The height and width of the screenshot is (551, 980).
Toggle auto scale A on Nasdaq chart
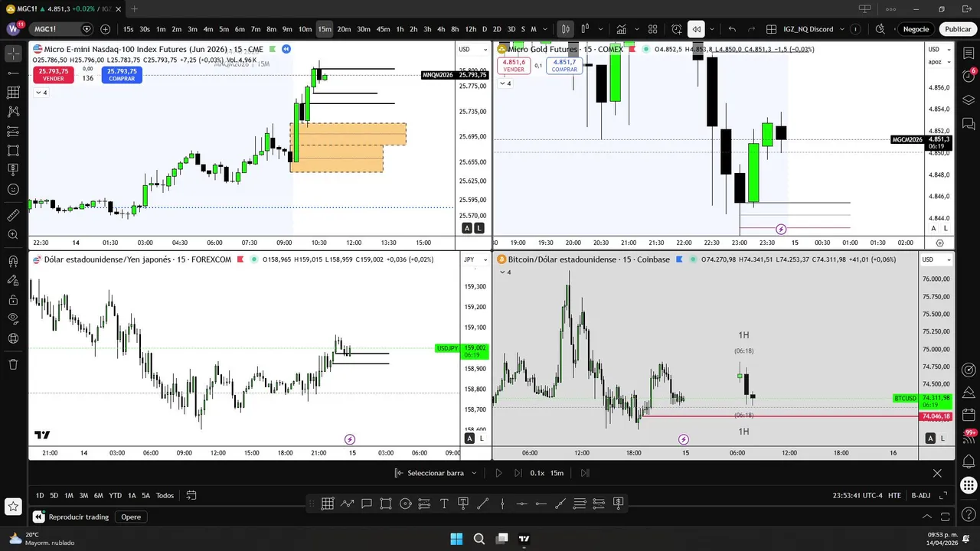coord(467,228)
